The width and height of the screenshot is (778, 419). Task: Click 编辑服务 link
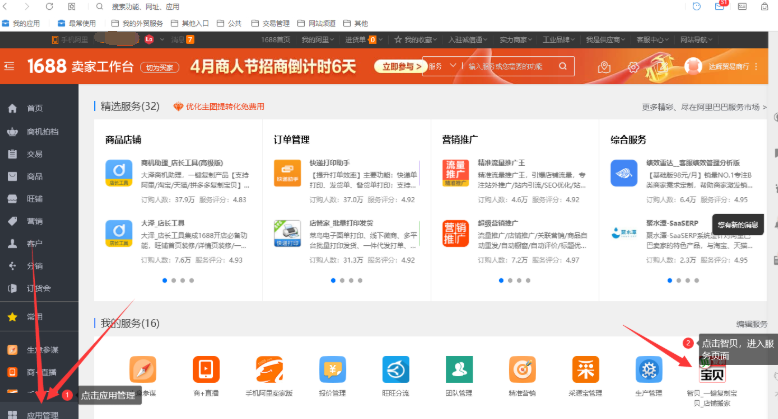click(752, 324)
